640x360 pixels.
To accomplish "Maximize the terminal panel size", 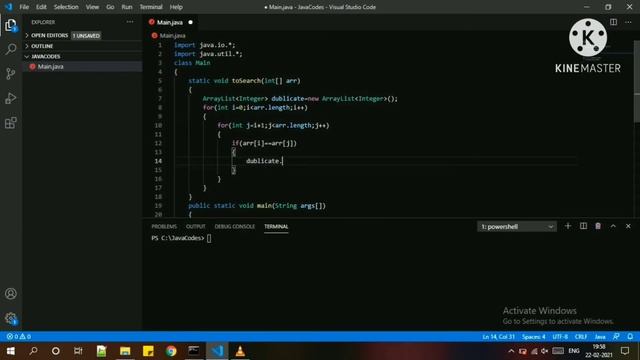I will pyautogui.click(x=613, y=226).
